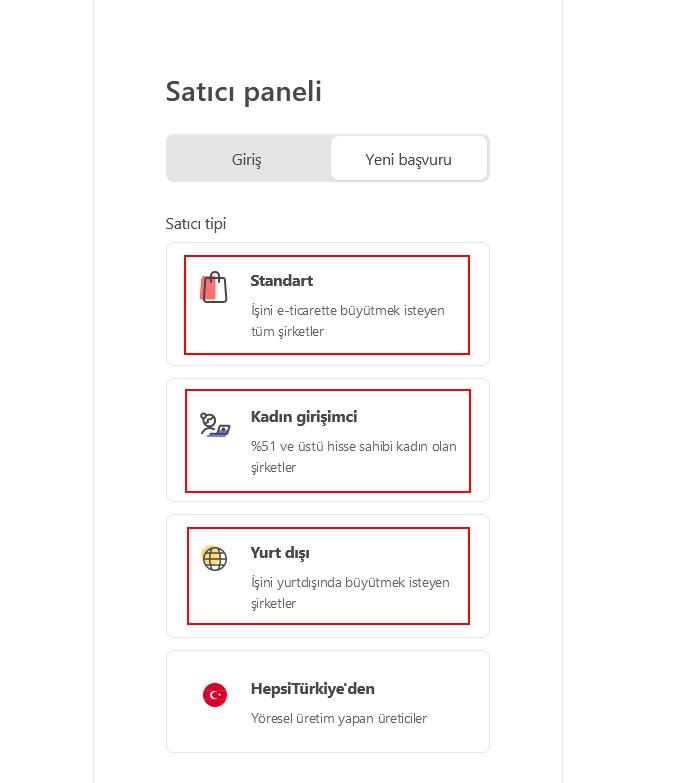
Task: Click "İşini yurtdışında büyütmek isteyen" description
Action: pyautogui.click(x=350, y=582)
